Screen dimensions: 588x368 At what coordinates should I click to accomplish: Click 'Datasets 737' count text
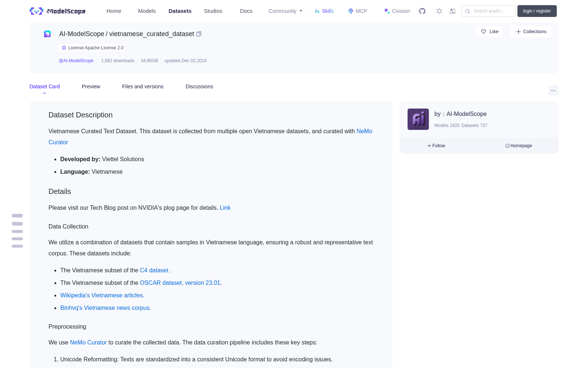(x=474, y=125)
